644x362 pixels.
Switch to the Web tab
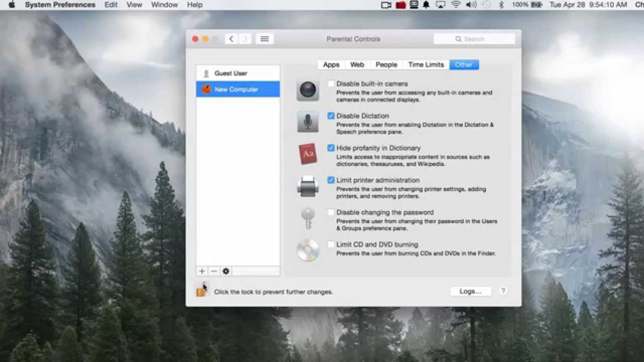pyautogui.click(x=357, y=65)
